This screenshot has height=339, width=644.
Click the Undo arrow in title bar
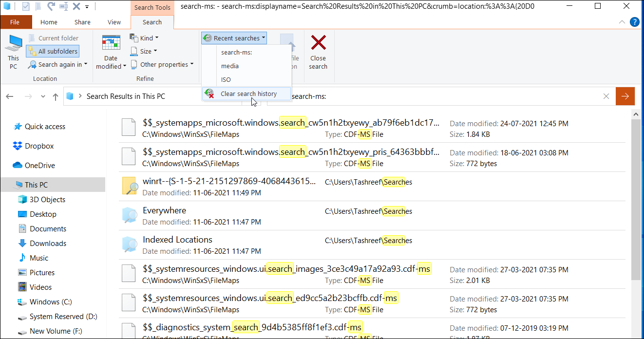click(x=51, y=7)
